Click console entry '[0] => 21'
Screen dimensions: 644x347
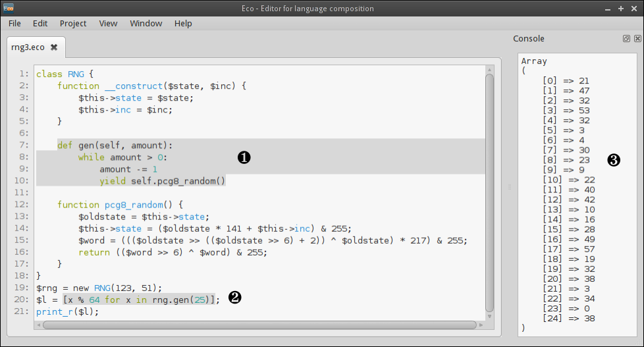[x=566, y=81]
